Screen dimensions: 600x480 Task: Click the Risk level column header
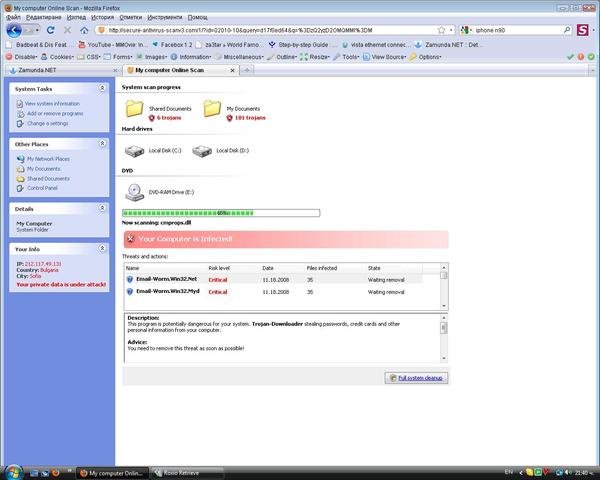(x=219, y=268)
